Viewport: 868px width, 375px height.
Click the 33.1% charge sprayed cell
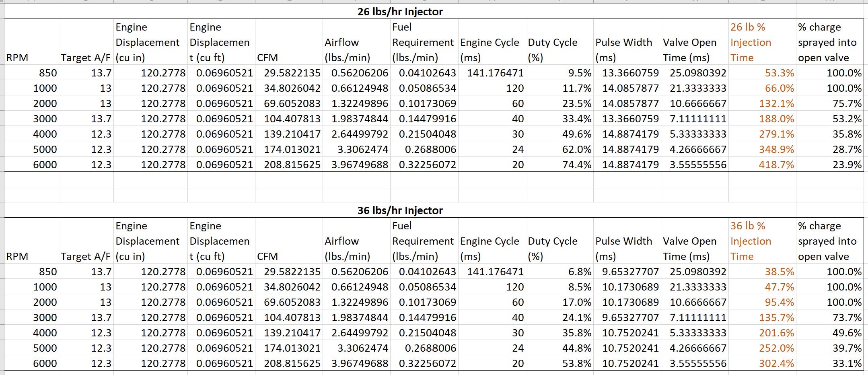point(847,363)
